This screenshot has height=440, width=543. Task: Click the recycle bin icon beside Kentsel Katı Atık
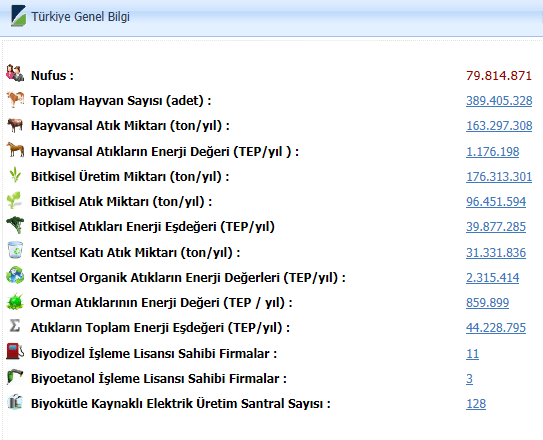point(15,250)
